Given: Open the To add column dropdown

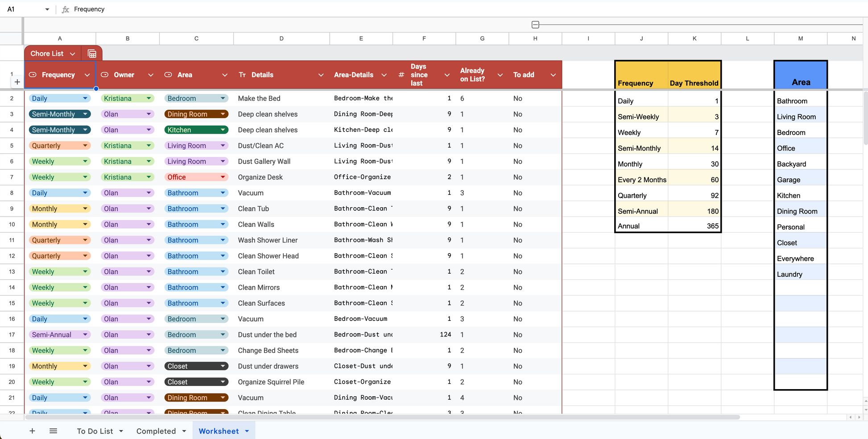Looking at the screenshot, I should point(553,75).
